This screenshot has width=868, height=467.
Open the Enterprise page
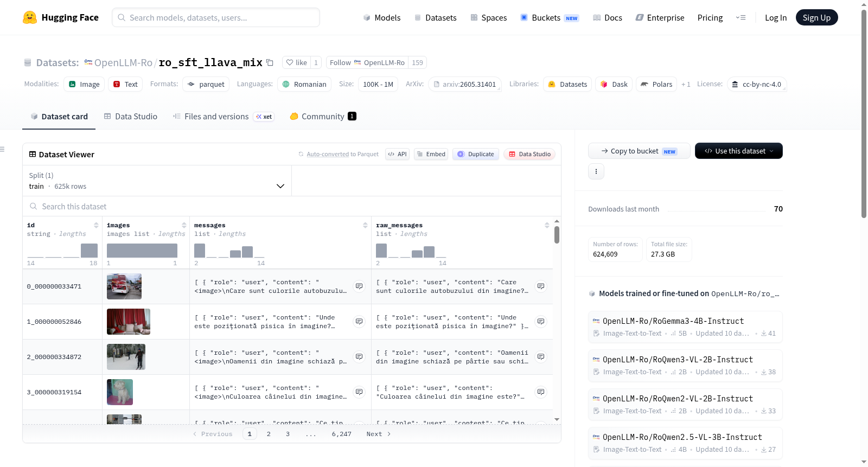pyautogui.click(x=660, y=17)
